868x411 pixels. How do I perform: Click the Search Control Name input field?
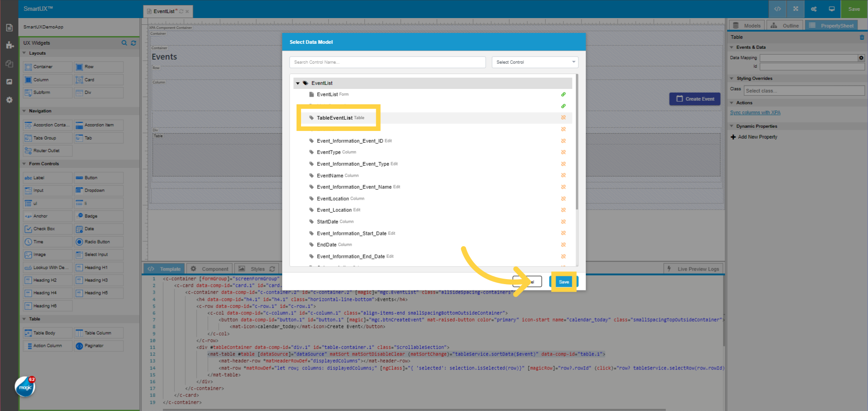(387, 62)
